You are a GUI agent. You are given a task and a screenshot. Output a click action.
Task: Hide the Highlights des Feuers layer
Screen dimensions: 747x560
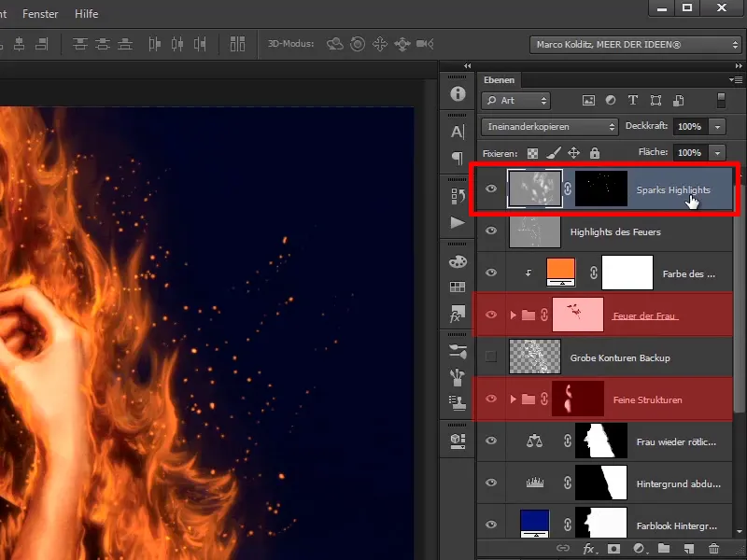(491, 231)
